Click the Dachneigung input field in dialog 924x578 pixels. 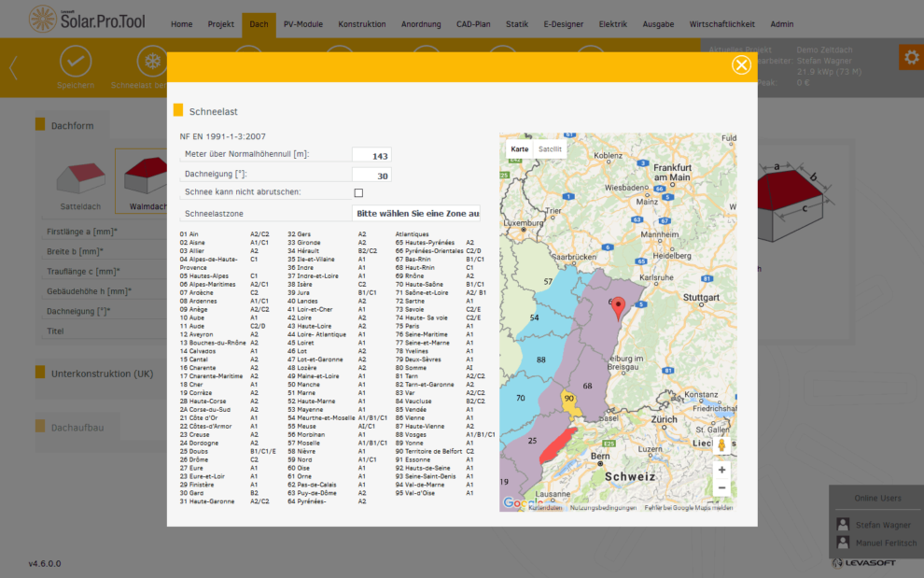(x=371, y=176)
